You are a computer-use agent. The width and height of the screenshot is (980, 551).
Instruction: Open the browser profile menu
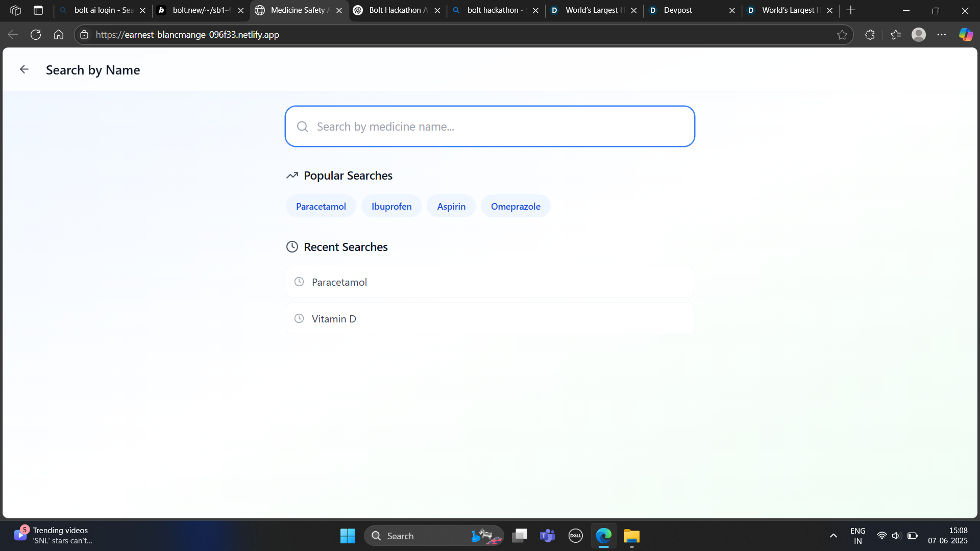[918, 34]
